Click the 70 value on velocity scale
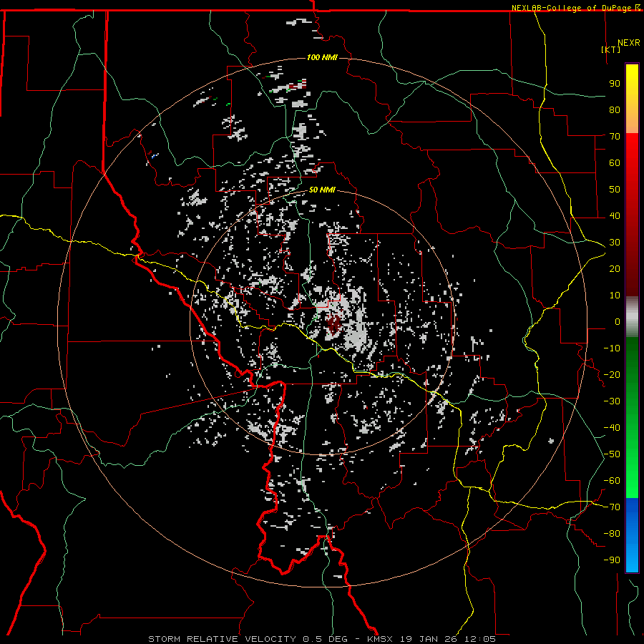Image resolution: width=644 pixels, height=644 pixels. 615,137
